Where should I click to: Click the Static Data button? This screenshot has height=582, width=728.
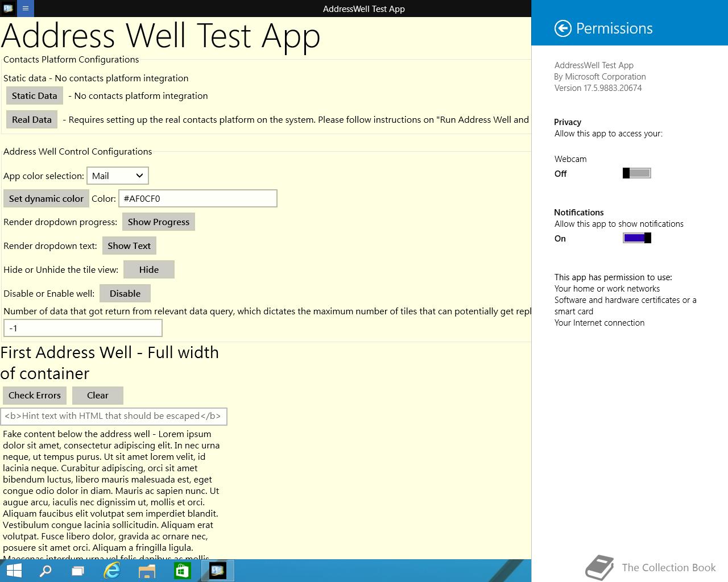tap(35, 95)
